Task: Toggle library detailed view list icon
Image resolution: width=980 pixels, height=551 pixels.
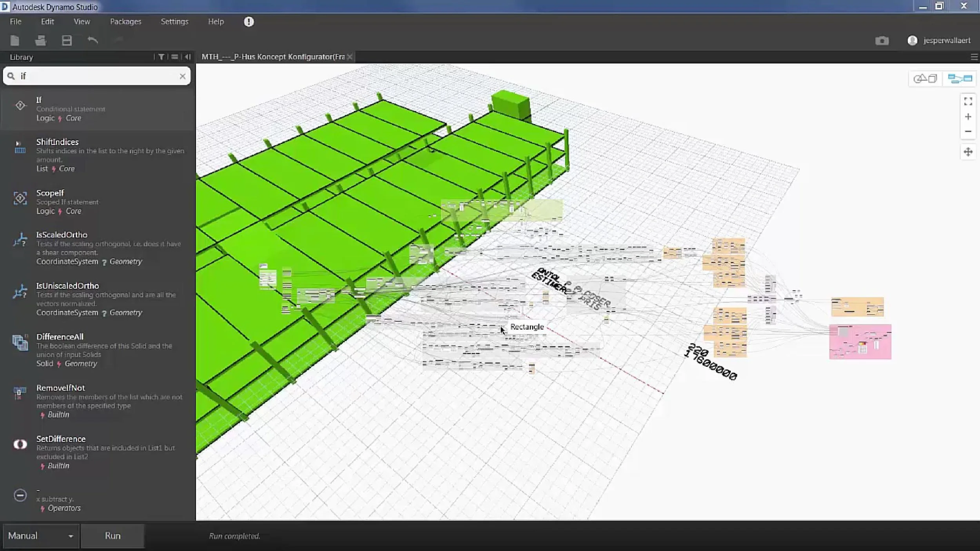Action: point(174,57)
